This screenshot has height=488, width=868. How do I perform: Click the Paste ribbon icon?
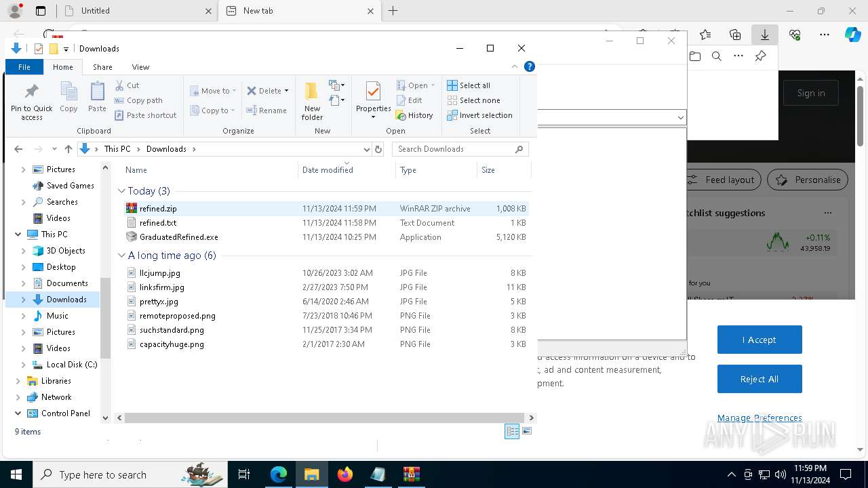(x=97, y=97)
